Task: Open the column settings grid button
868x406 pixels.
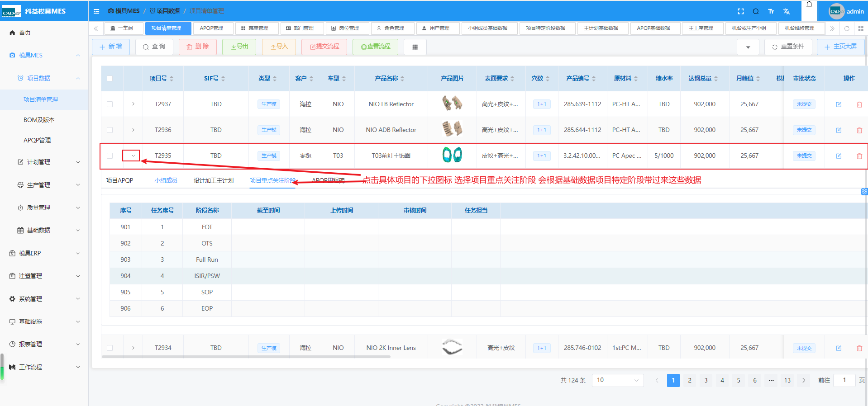Action: 415,47
